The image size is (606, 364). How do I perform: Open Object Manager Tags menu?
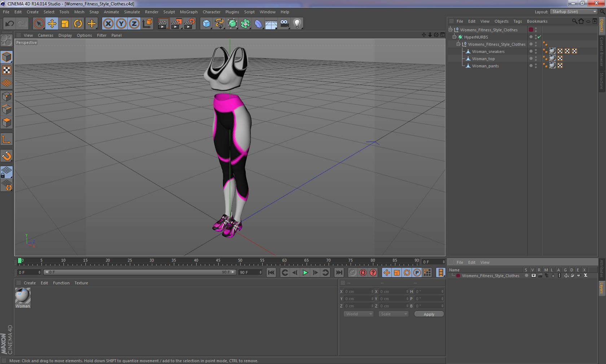[x=518, y=21]
